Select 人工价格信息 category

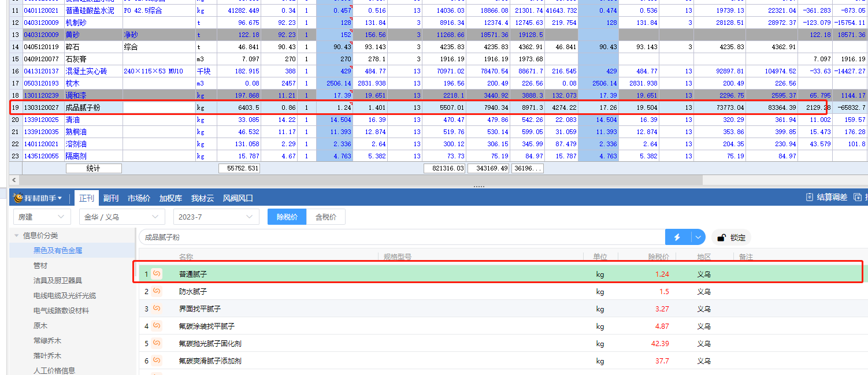[54, 370]
